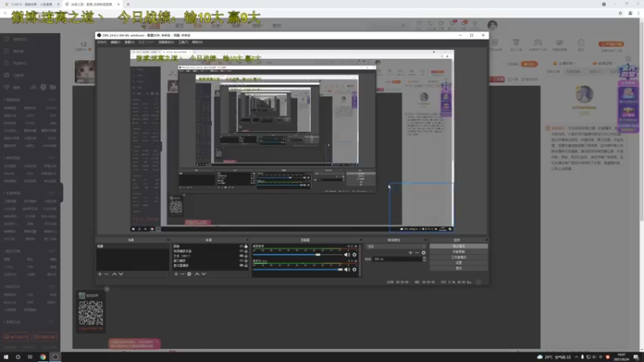The height and width of the screenshot is (362, 644).
Task: Click the shield icon in streamer toolbar
Action: tap(495, 43)
